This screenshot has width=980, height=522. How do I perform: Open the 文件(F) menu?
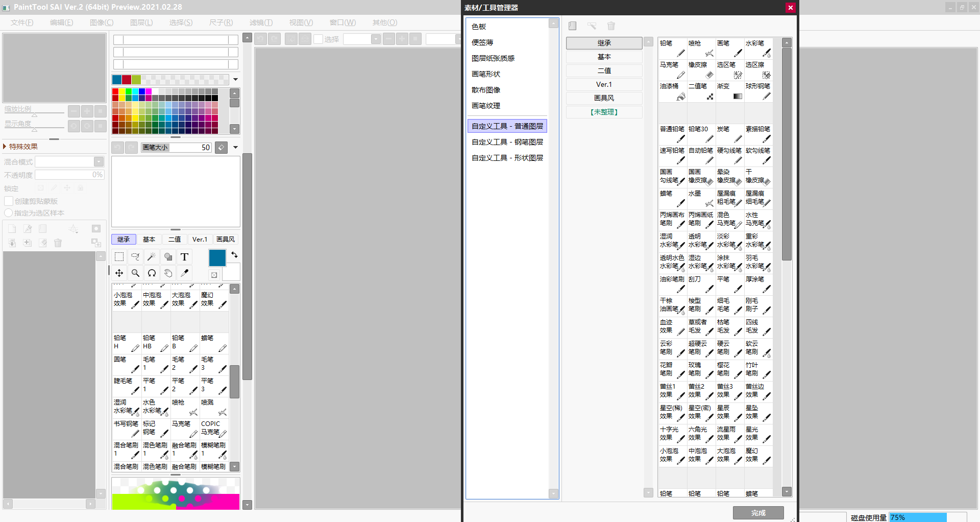[22, 22]
